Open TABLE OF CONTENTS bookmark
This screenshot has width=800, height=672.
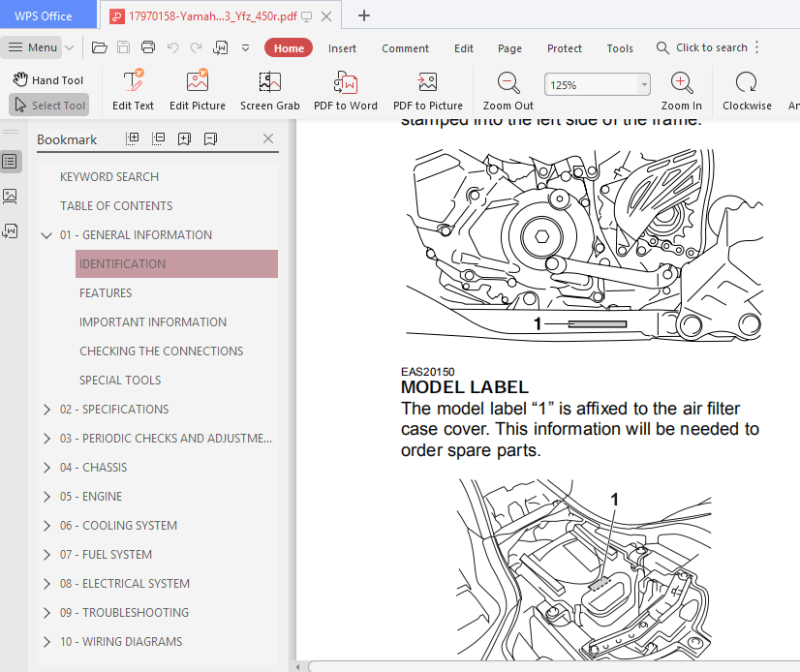click(116, 206)
